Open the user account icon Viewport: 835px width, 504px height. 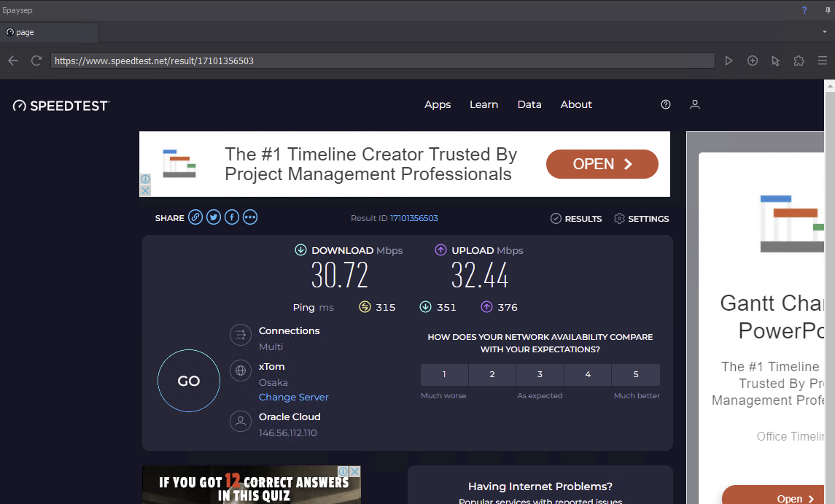tap(695, 104)
